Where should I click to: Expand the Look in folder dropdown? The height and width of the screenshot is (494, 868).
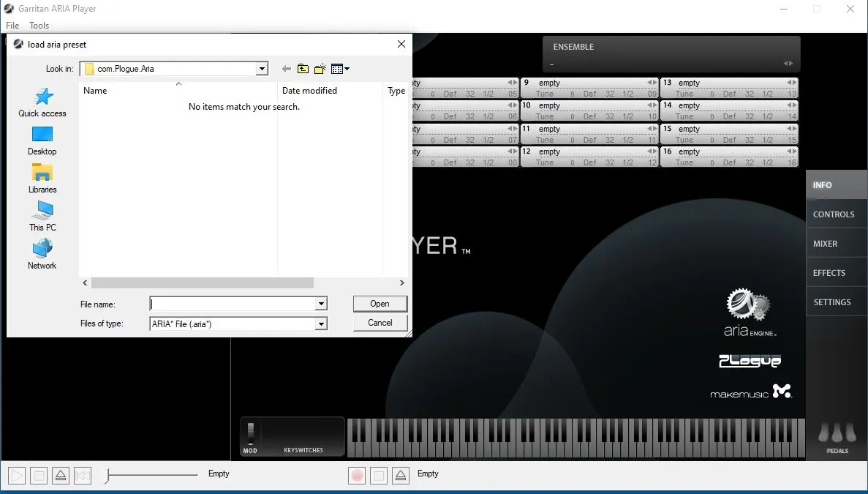tap(262, 69)
